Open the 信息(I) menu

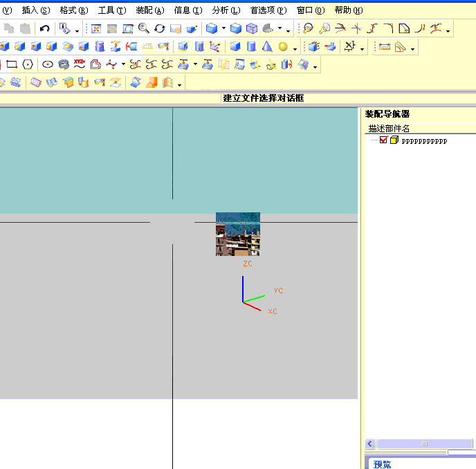188,10
